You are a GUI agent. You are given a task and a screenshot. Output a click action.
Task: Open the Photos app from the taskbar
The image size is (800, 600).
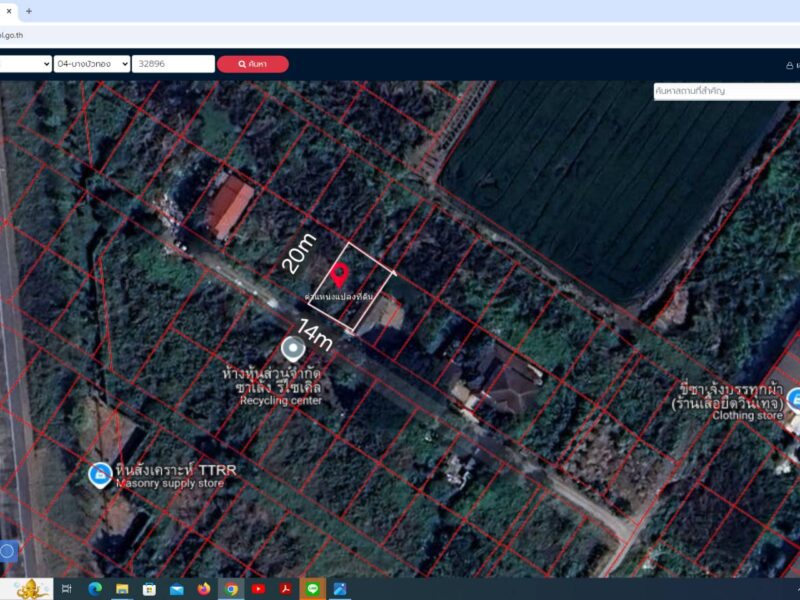[340, 589]
